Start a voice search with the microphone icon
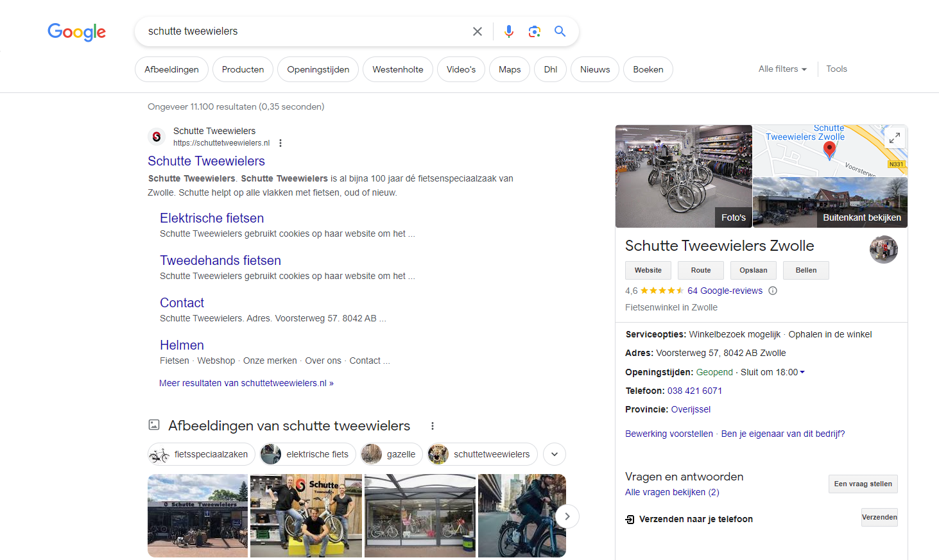 [508, 31]
